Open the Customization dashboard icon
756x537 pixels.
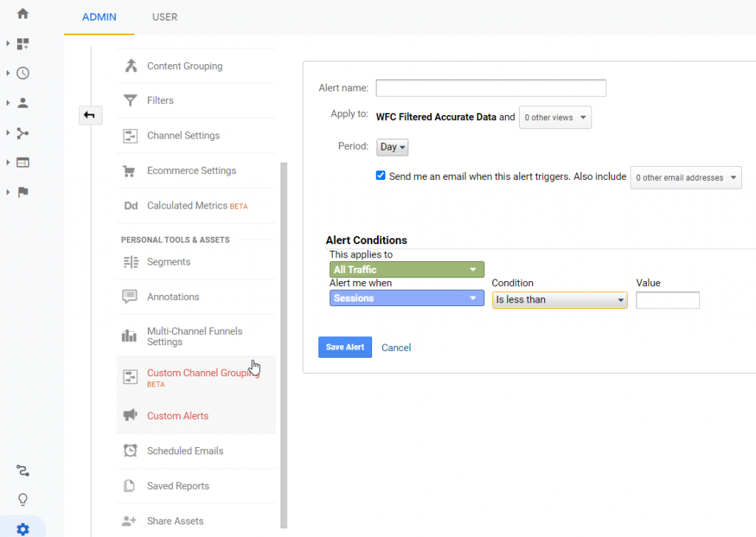(x=23, y=44)
